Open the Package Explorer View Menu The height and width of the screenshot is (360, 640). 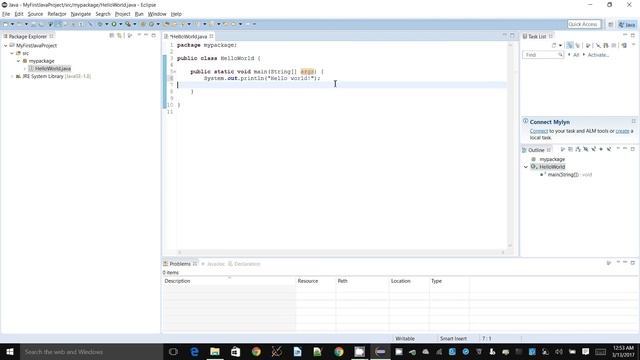click(139, 36)
